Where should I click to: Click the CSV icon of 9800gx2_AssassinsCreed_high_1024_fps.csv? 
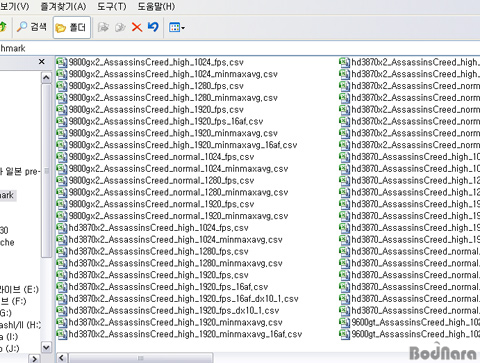click(x=62, y=62)
